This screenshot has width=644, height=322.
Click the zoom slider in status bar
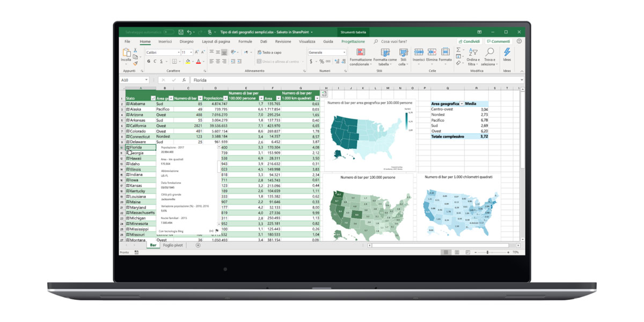(x=487, y=252)
